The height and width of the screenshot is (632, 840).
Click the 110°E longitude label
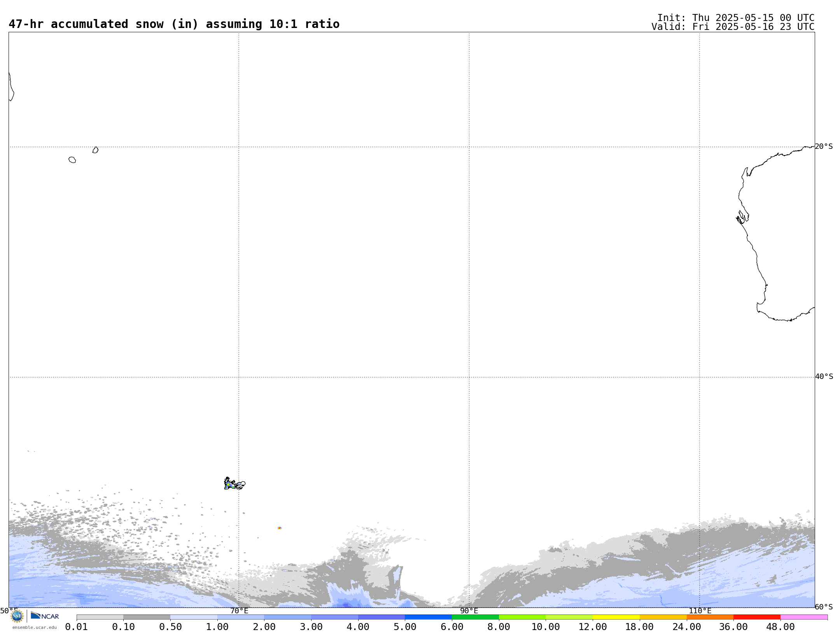(700, 611)
